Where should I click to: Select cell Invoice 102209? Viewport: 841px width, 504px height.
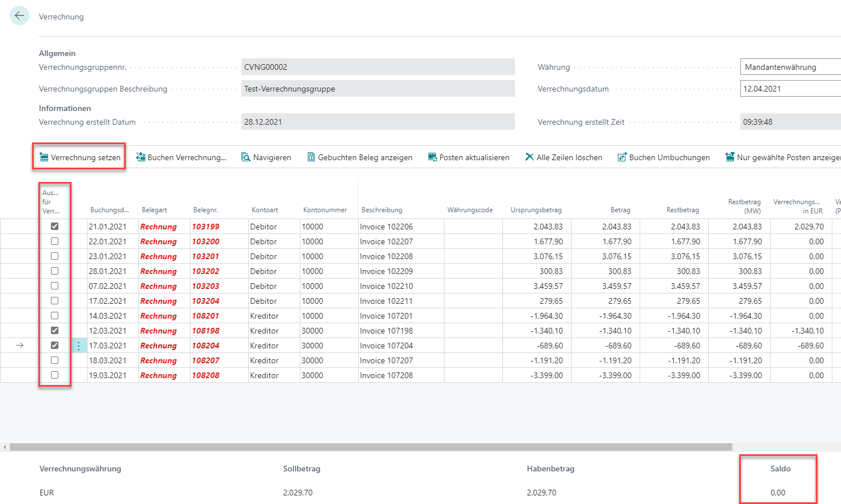coord(401,271)
